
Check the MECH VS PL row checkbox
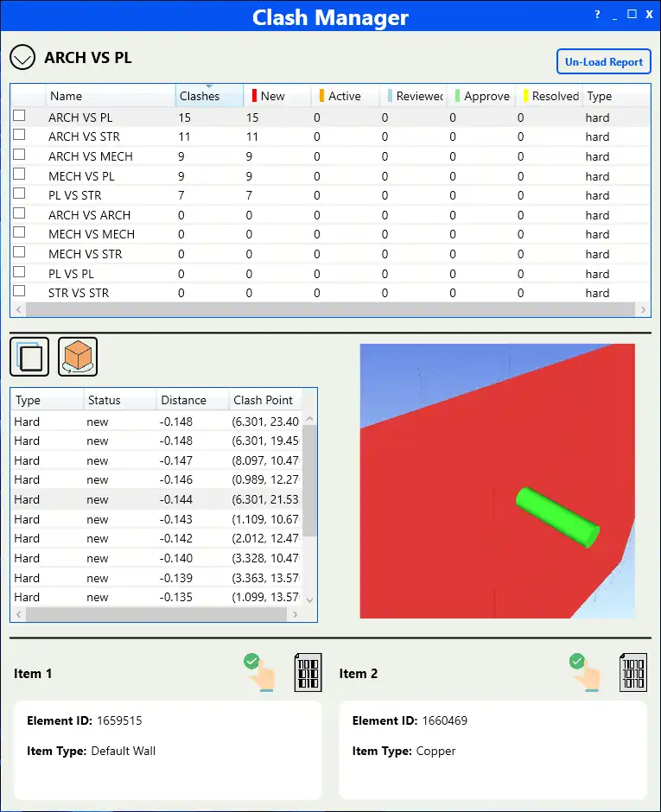coord(19,175)
